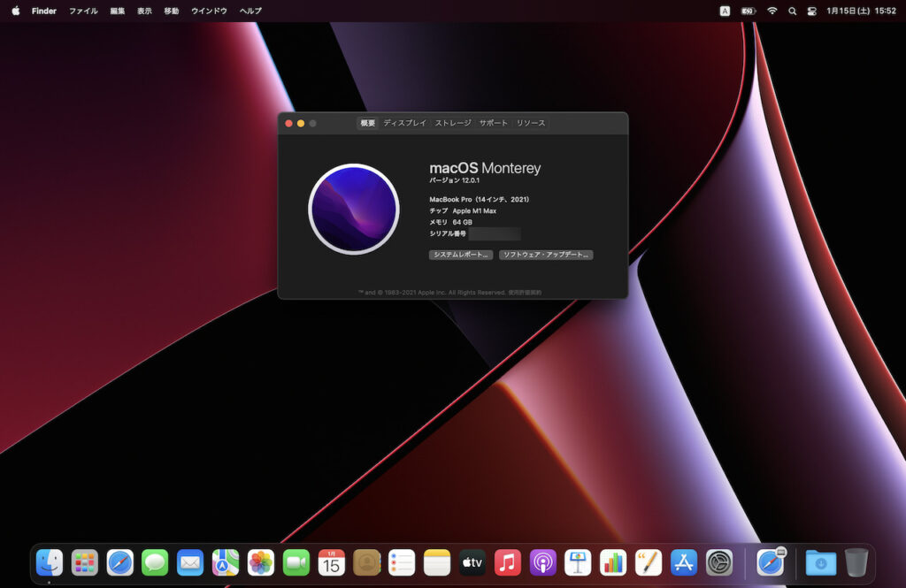The height and width of the screenshot is (588, 906).
Task: Open the App Store
Action: 684,562
